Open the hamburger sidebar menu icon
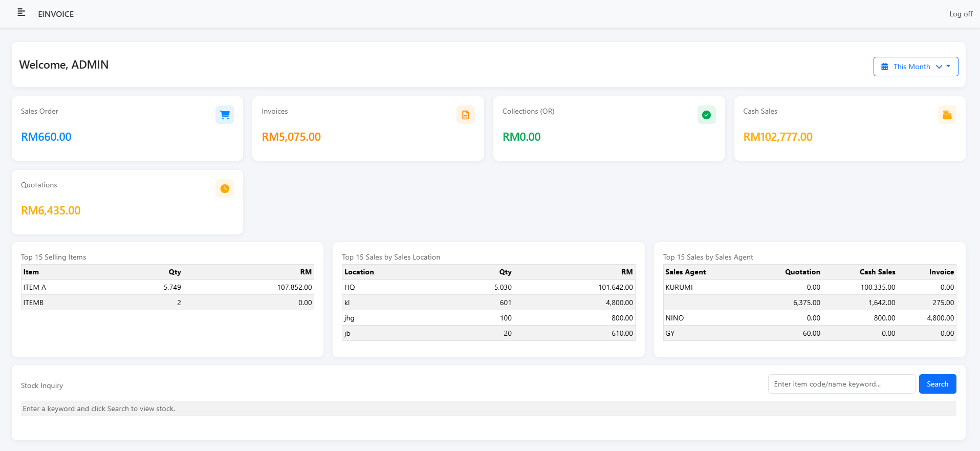This screenshot has height=451, width=980. click(x=21, y=12)
